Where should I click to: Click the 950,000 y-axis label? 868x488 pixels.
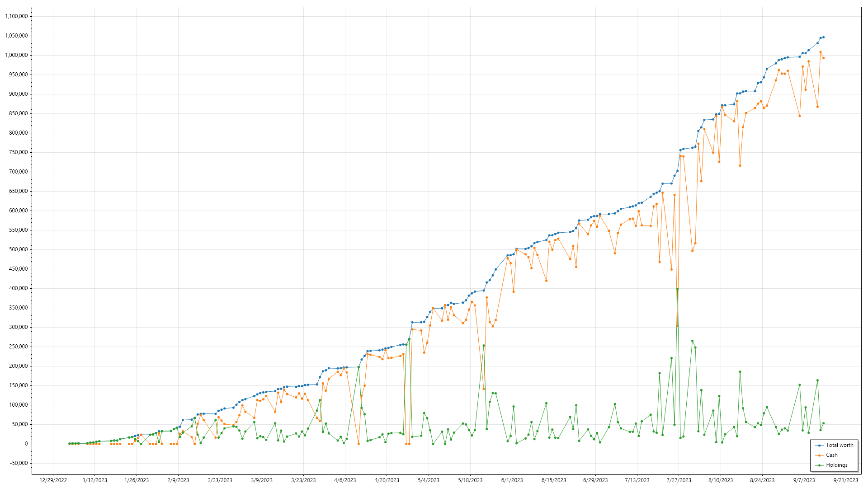pyautogui.click(x=19, y=75)
